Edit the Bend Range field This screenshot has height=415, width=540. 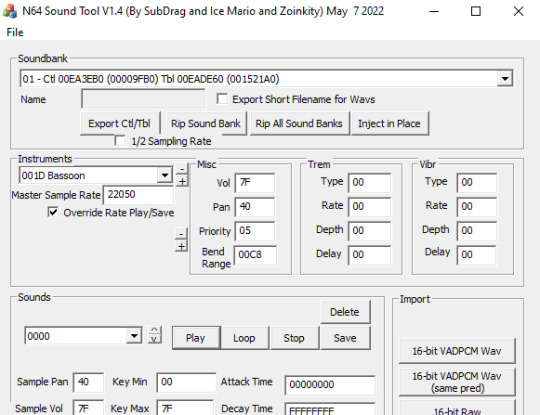[255, 255]
